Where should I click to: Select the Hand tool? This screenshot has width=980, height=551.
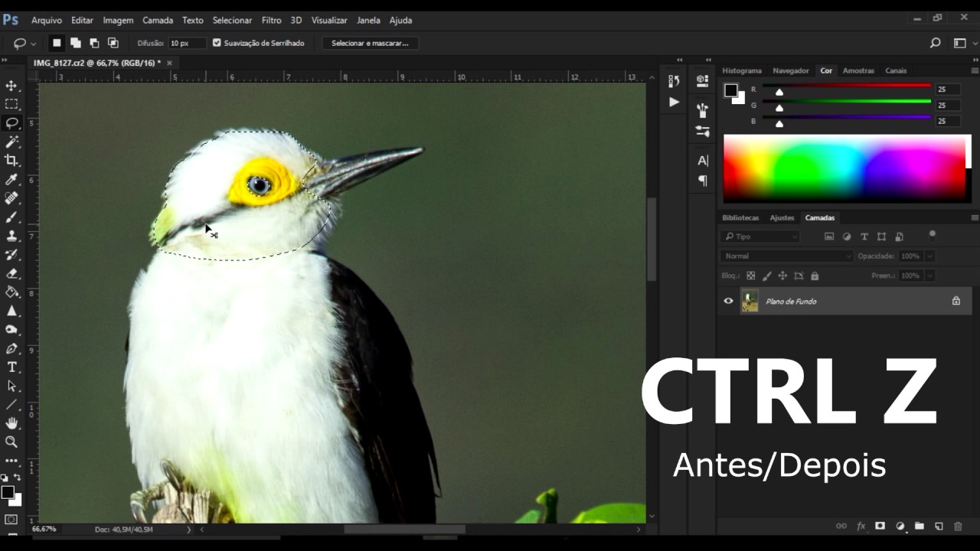click(x=11, y=423)
